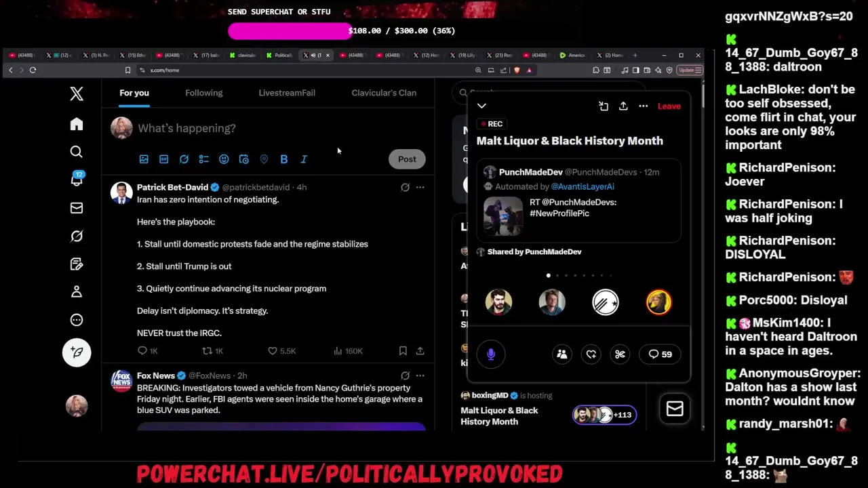Image resolution: width=868 pixels, height=488 pixels.
Task: Reload the browser page
Action: click(x=33, y=70)
